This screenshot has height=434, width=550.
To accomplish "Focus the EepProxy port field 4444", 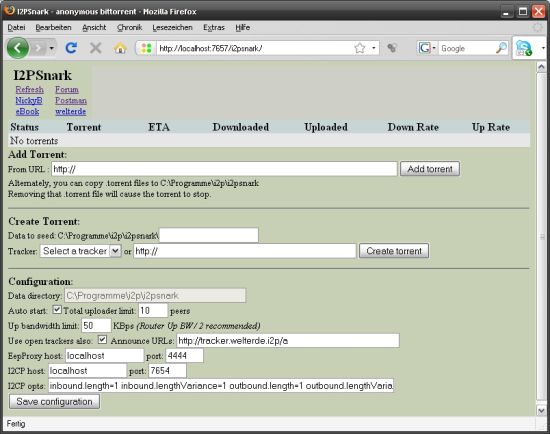I will pyautogui.click(x=185, y=356).
